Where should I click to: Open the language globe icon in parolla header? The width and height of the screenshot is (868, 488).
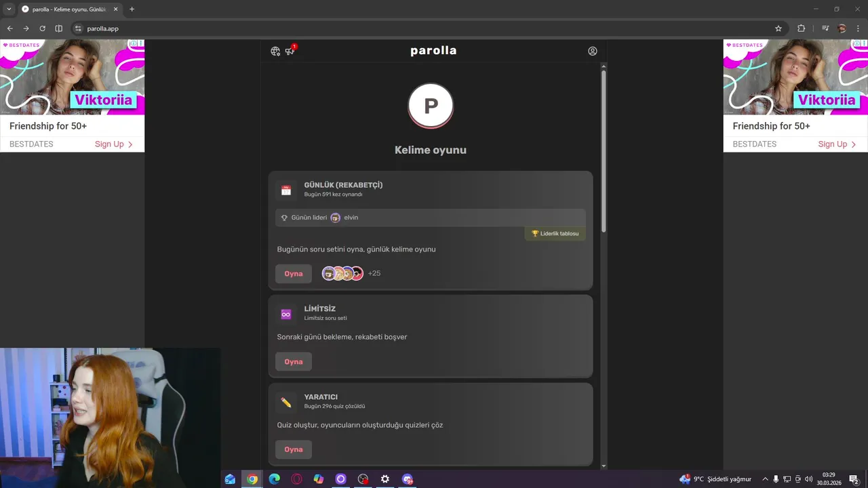click(275, 51)
